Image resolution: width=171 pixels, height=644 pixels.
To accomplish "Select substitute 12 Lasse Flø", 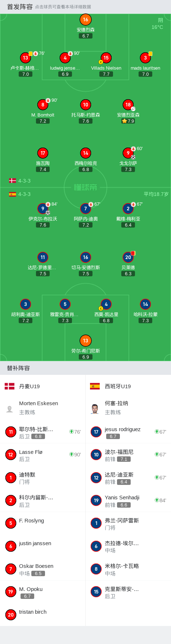I will pos(42,455).
